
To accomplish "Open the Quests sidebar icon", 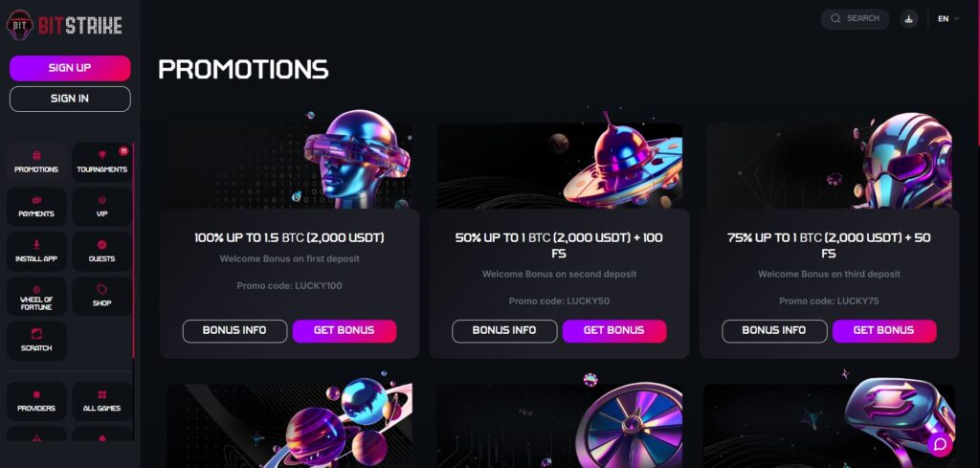I will [x=101, y=250].
